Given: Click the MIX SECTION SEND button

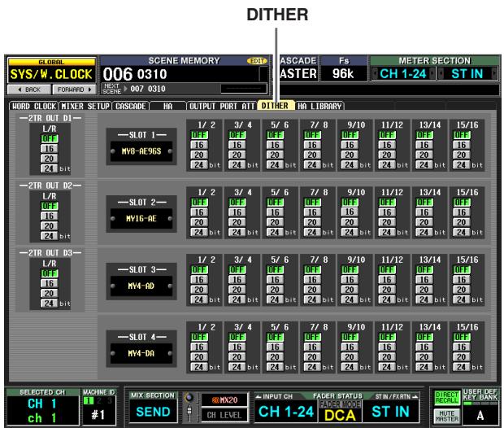Looking at the screenshot, I should (x=154, y=412).
